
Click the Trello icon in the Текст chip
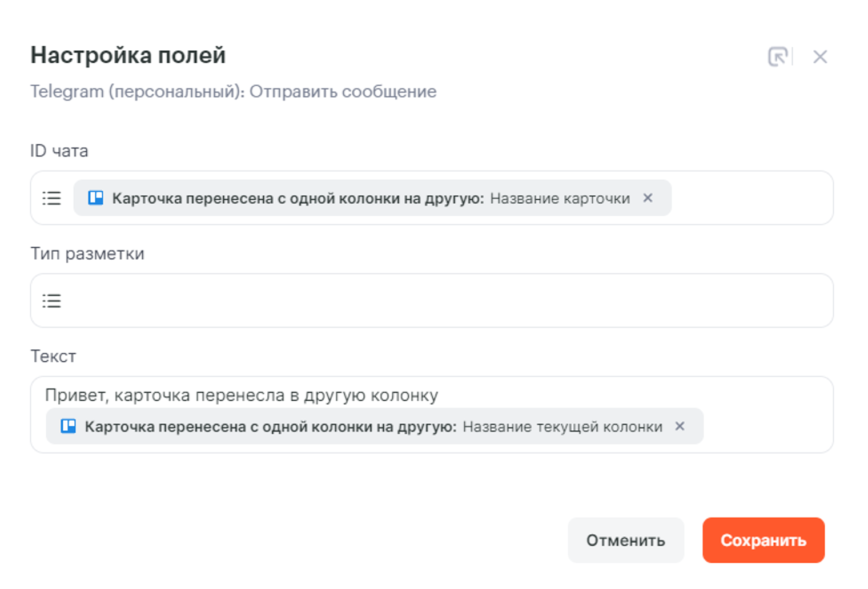point(69,426)
